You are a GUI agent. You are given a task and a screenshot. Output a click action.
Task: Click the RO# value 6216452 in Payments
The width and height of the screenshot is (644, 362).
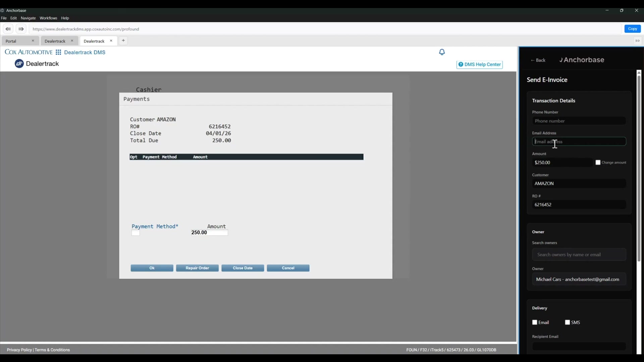pos(219,127)
